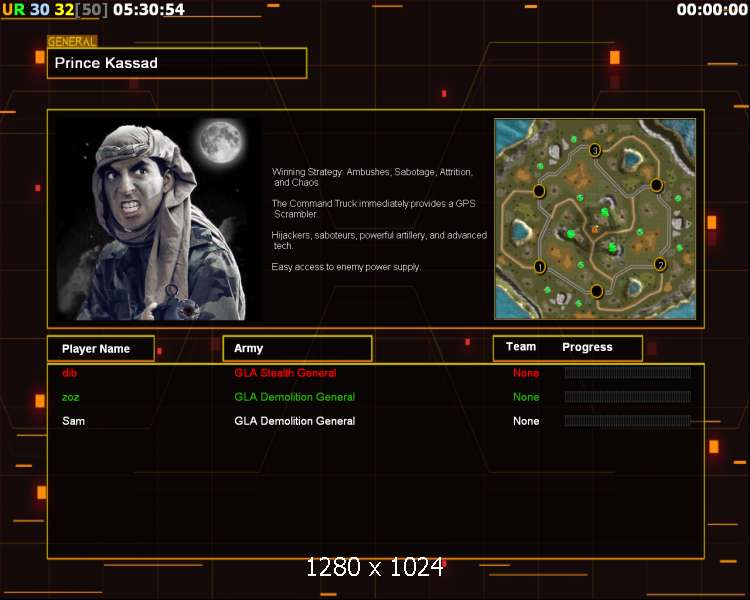Screen dimensions: 750x600
Task: Click the Prince Kassad general portrait
Action: (x=158, y=219)
